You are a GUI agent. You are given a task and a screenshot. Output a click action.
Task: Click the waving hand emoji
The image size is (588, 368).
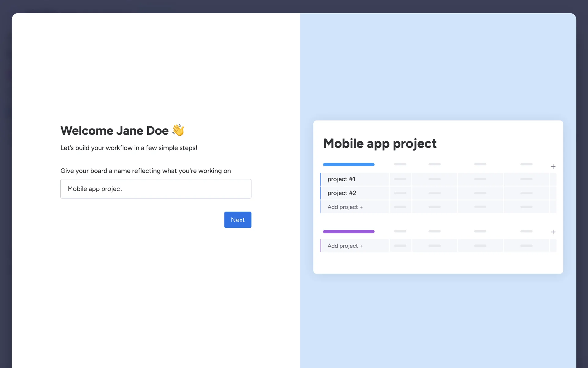pos(178,130)
